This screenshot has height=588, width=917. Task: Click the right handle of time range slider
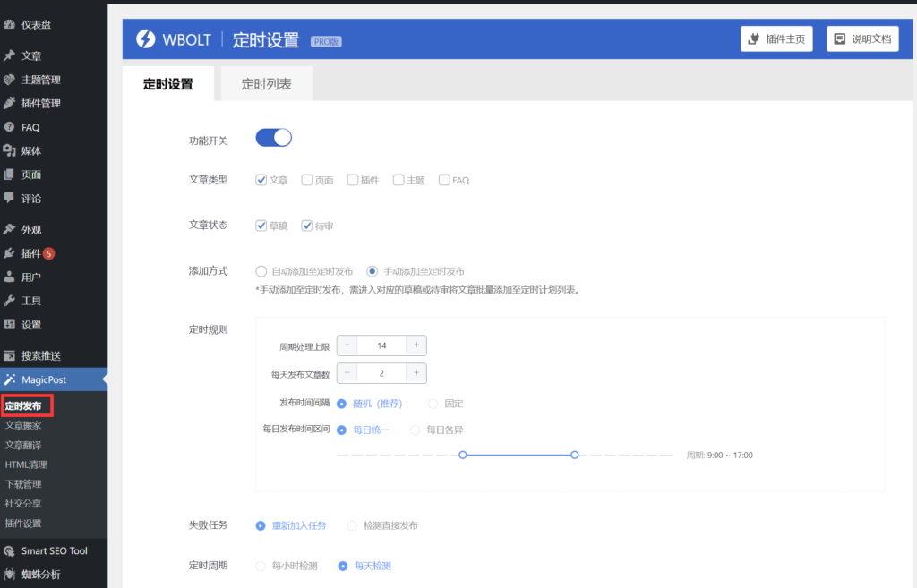(575, 456)
